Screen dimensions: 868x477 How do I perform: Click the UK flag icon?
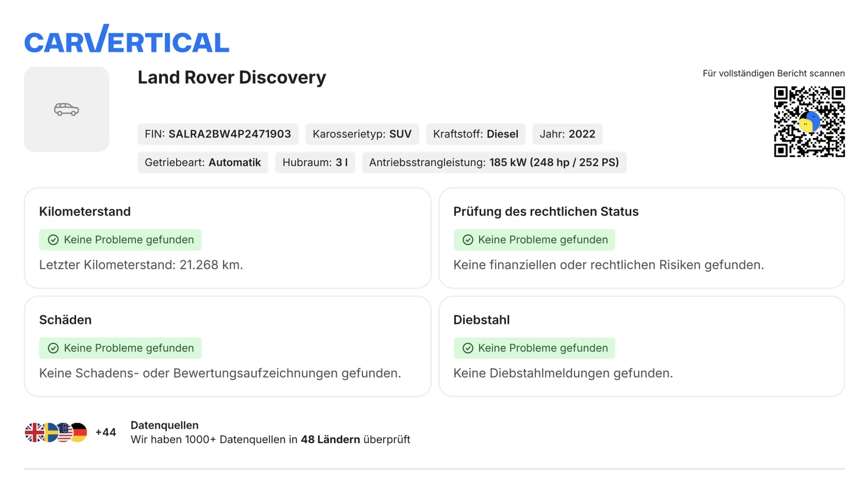34,432
